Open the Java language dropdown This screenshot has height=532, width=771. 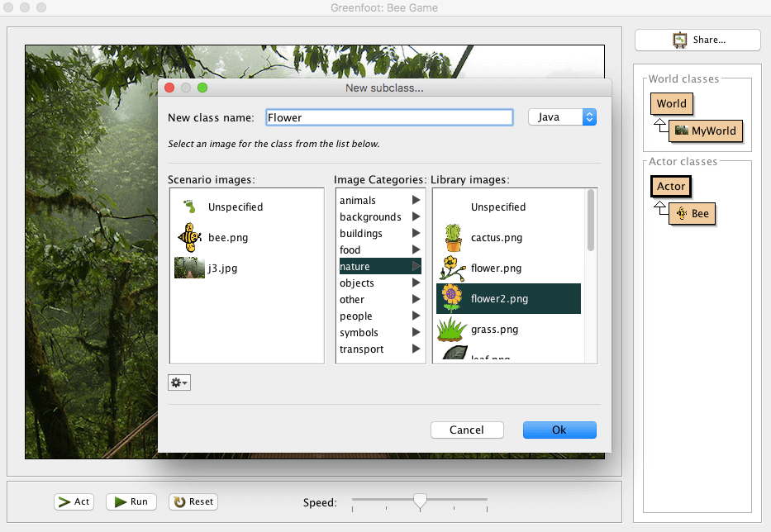(x=562, y=116)
